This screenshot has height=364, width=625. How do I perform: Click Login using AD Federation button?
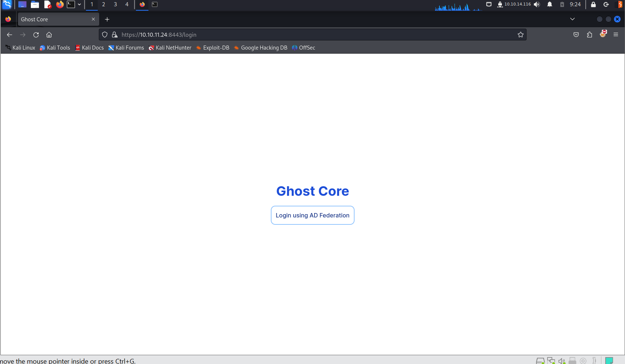(x=312, y=215)
